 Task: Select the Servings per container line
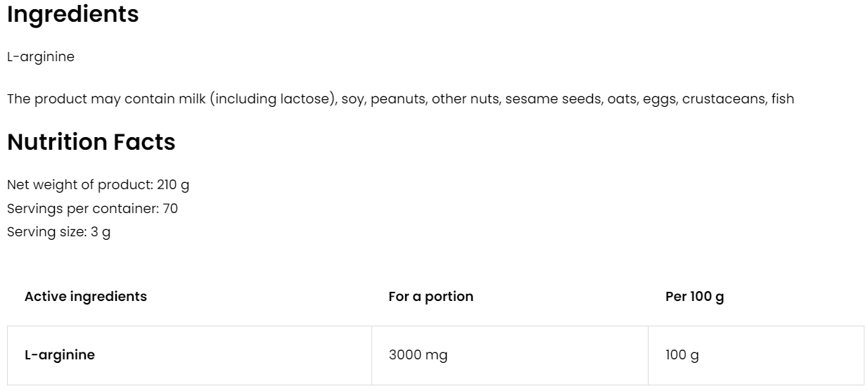tap(92, 209)
